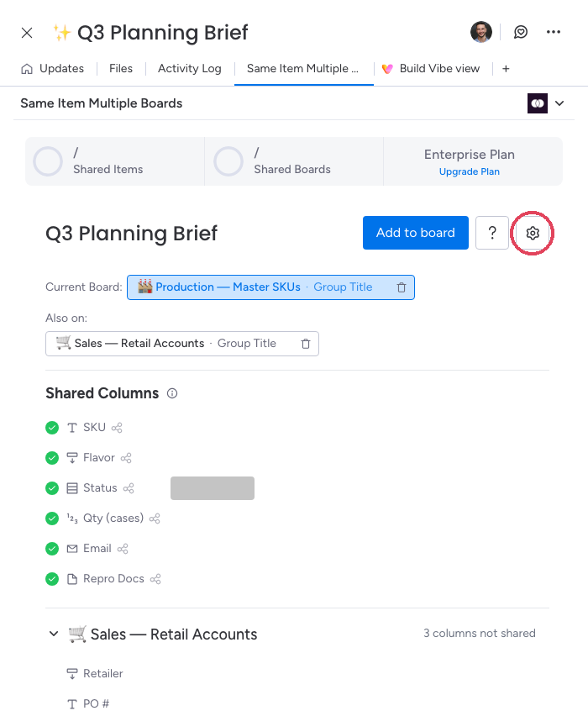The image size is (588, 716).
Task: Click the Add to board button
Action: click(x=416, y=233)
